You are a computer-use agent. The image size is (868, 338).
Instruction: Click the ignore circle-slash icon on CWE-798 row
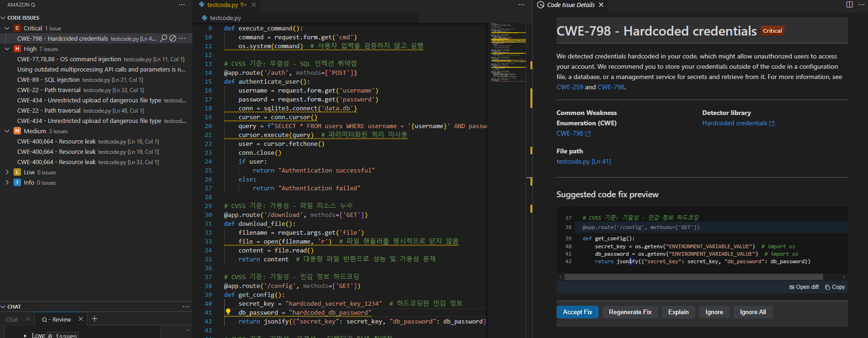(173, 38)
